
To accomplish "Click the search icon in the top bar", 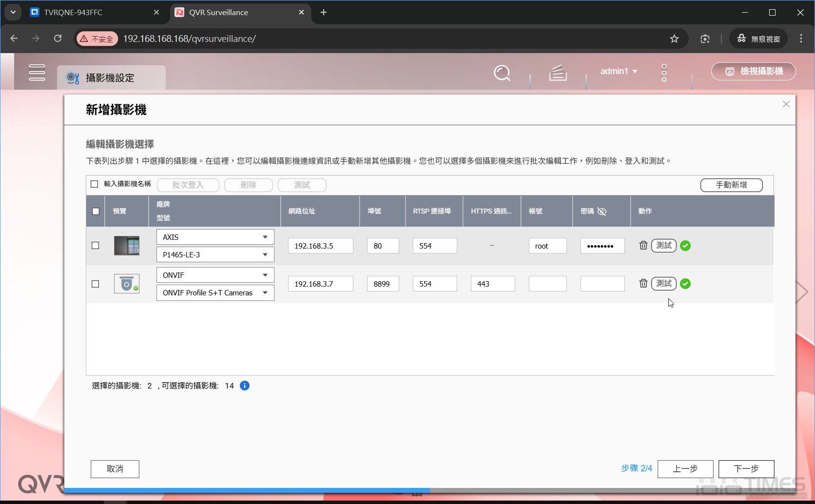I will click(x=502, y=73).
